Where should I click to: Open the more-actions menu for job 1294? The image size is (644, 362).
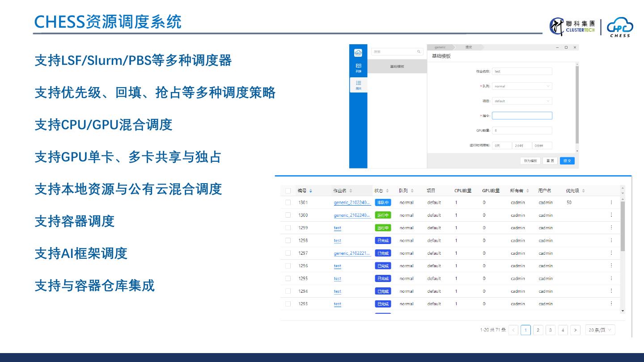(611, 291)
